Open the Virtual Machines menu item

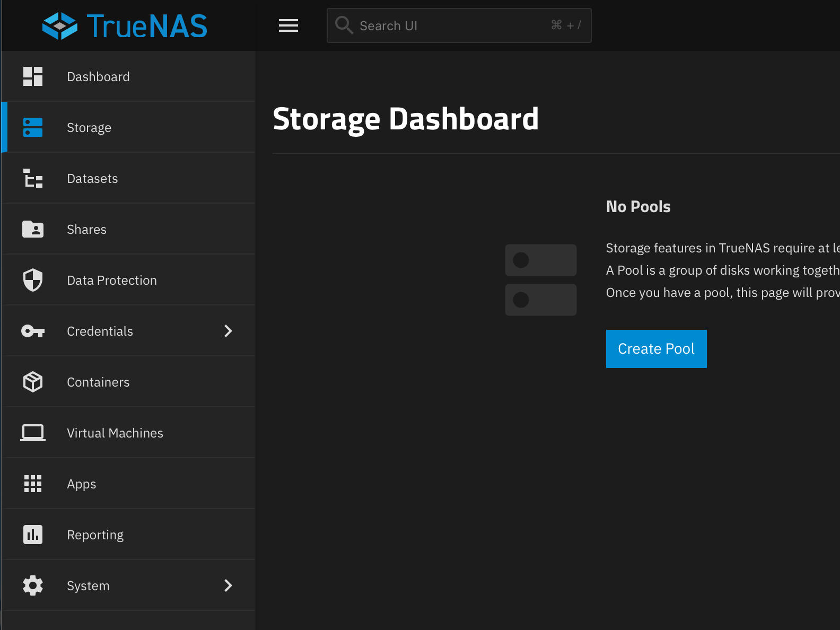pos(115,433)
